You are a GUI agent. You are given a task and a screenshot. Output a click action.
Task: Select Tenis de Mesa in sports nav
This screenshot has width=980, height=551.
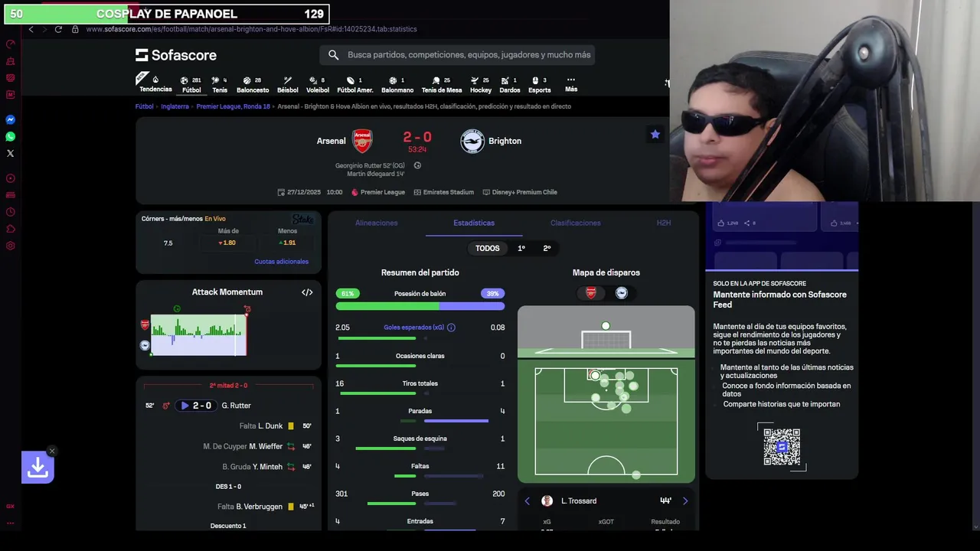point(442,85)
